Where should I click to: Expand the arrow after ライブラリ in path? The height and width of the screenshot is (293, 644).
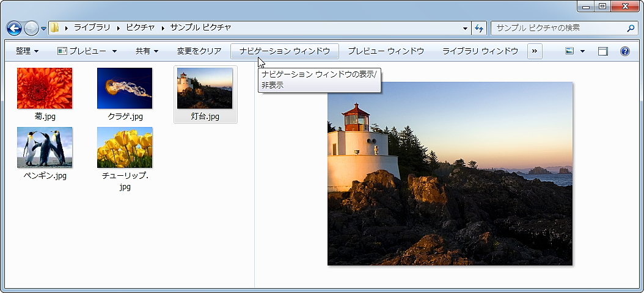pos(119,28)
